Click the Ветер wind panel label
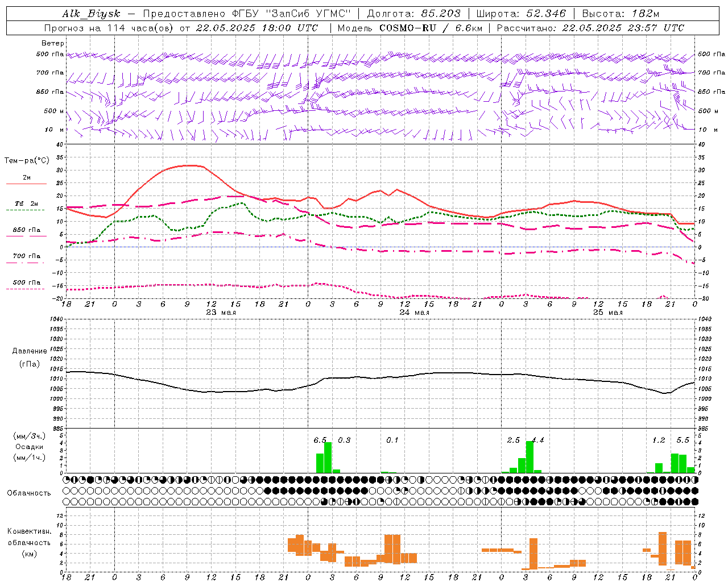Image resolution: width=728 pixels, height=582 pixels. (x=53, y=43)
